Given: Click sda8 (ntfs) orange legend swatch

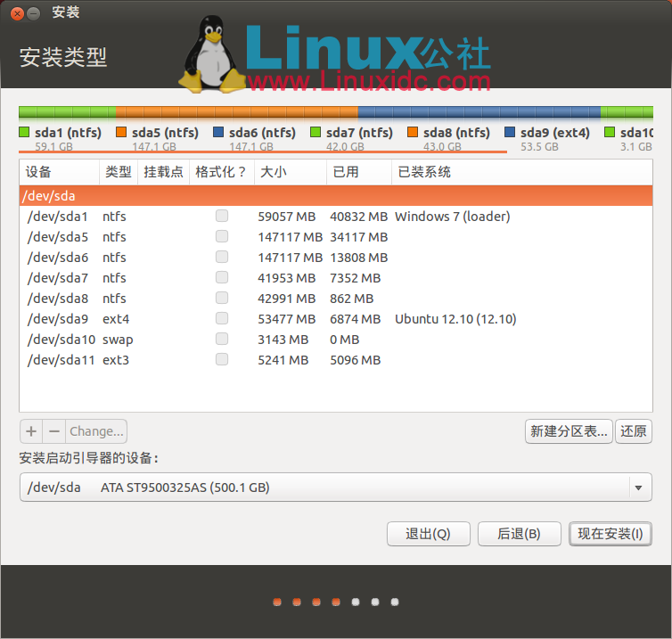Looking at the screenshot, I should pos(413,132).
